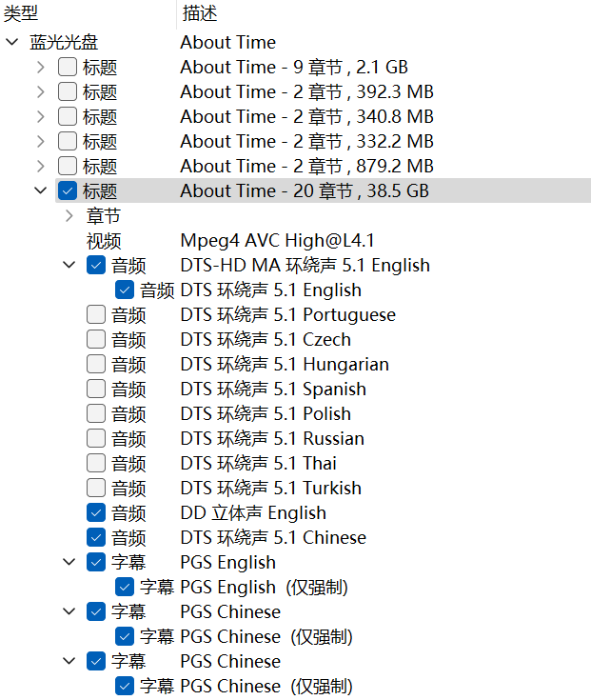Check the 879.2 MB title checkbox
The width and height of the screenshot is (591, 700).
tap(68, 166)
